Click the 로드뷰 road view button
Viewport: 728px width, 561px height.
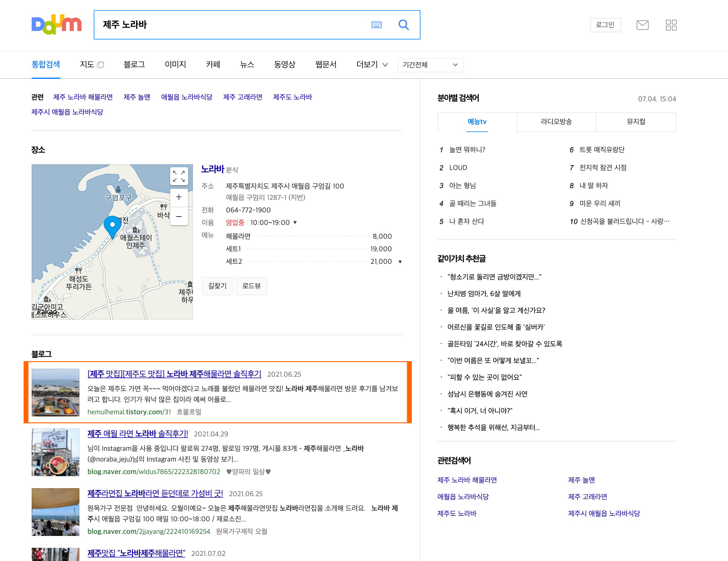[251, 286]
